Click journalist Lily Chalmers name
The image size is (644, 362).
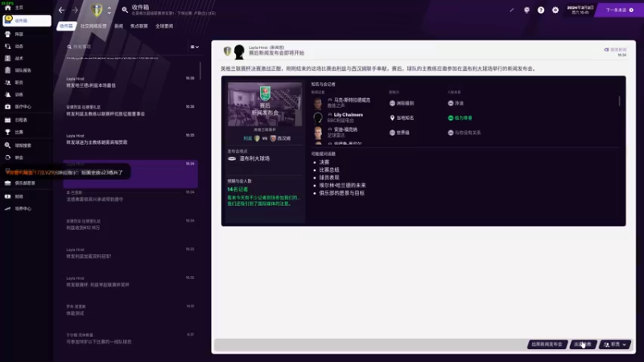coord(349,115)
